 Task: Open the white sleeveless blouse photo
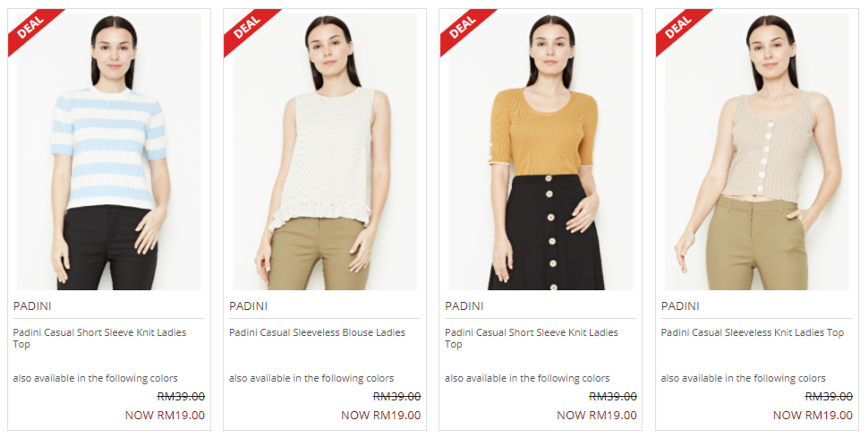point(325,151)
